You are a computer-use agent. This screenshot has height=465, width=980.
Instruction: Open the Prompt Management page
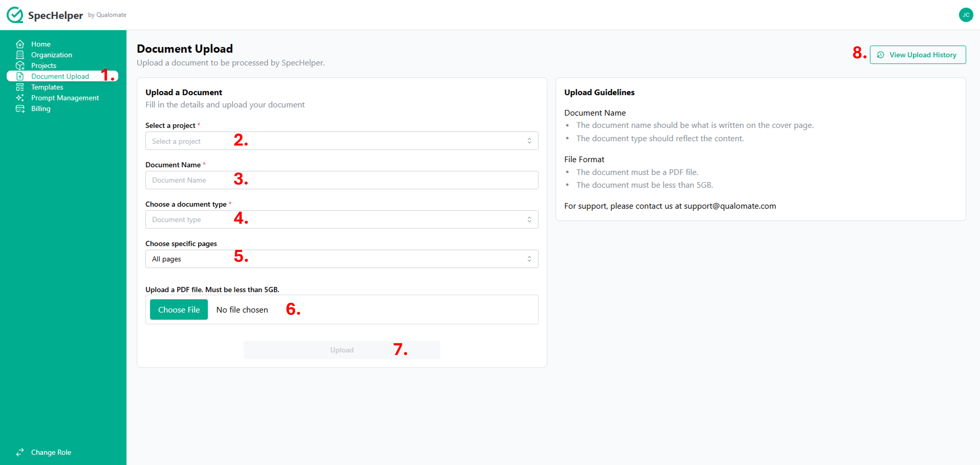pyautogui.click(x=65, y=98)
